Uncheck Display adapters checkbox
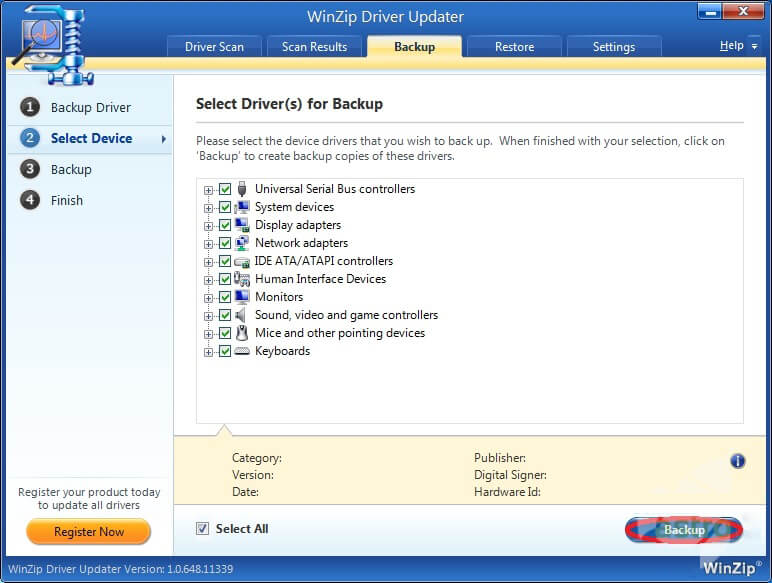772x583 pixels. click(x=225, y=225)
